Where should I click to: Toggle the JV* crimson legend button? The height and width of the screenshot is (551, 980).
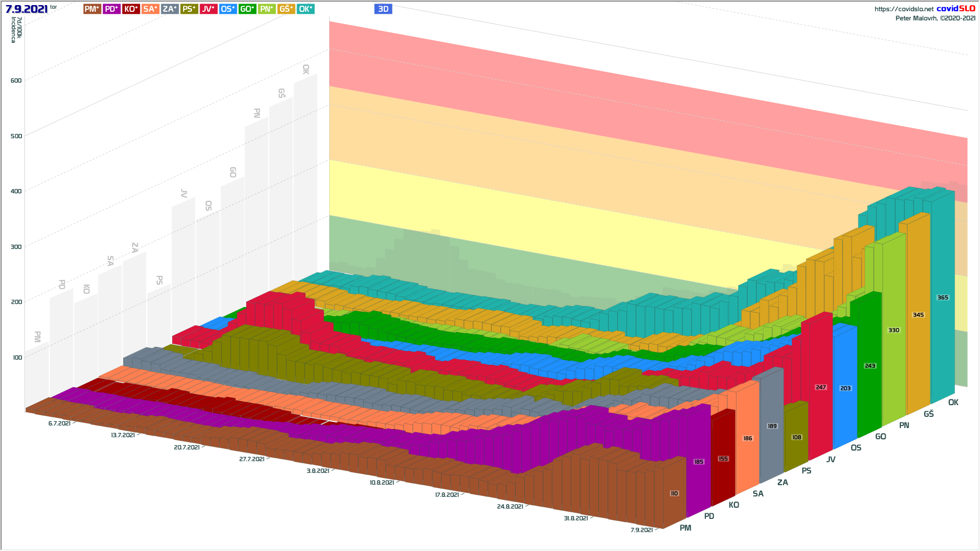[x=208, y=9]
